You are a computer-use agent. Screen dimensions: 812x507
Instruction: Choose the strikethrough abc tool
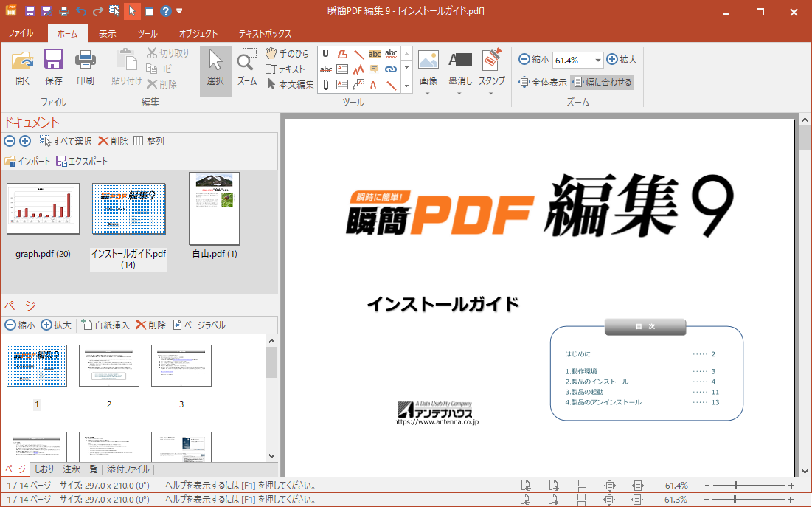coord(326,69)
